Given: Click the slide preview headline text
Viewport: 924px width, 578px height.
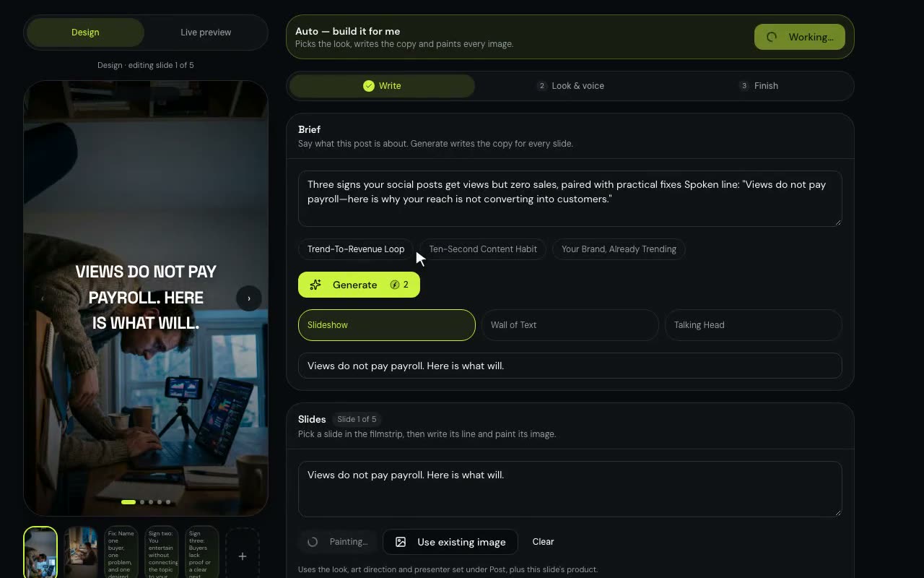Looking at the screenshot, I should [x=146, y=297].
